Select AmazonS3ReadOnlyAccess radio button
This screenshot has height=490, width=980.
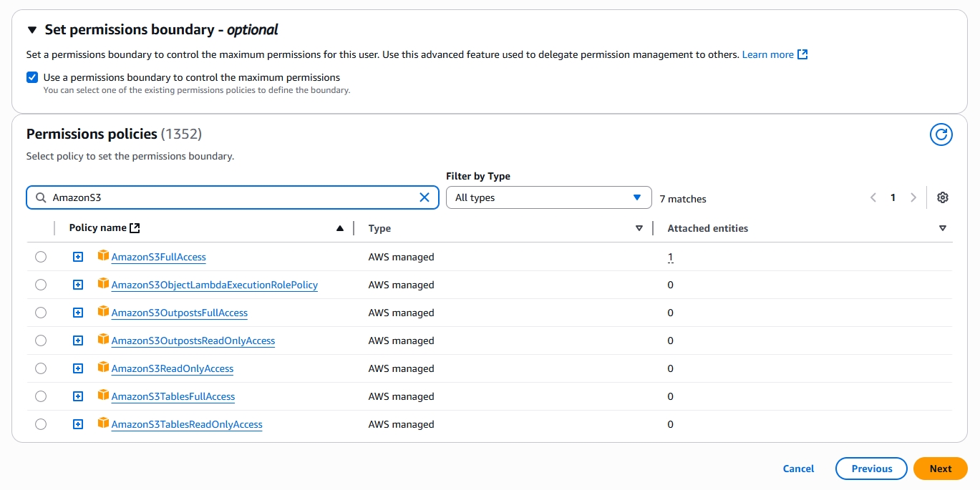coord(41,368)
